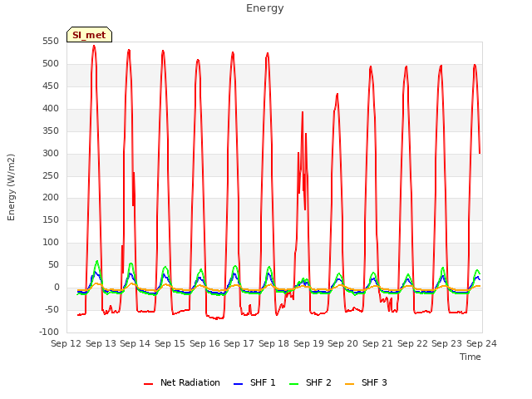This screenshot has height=399, width=532.
Task: Click the 100 y-axis tick label
Action: click(x=51, y=242)
